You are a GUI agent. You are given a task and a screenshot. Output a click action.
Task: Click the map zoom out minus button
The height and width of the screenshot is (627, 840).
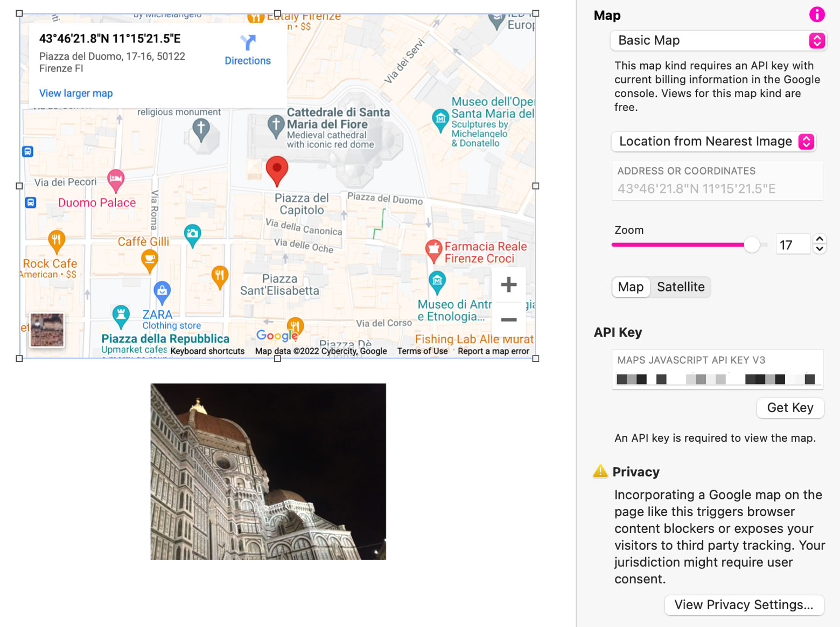pos(508,319)
